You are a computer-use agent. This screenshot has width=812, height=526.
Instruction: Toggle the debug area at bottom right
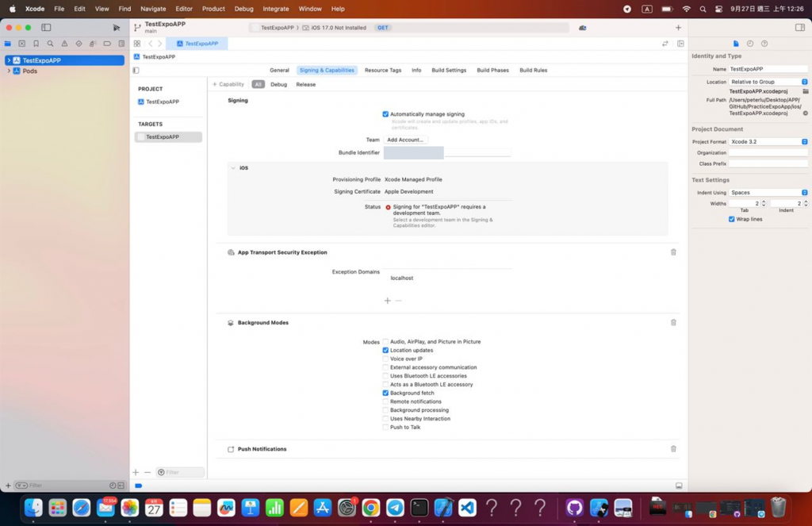679,486
